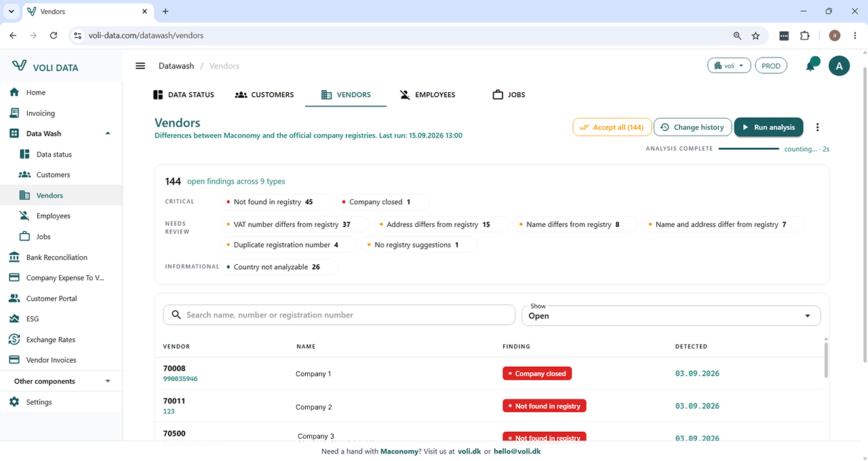
Task: Filter by VAT number differs from registry
Action: [295, 224]
